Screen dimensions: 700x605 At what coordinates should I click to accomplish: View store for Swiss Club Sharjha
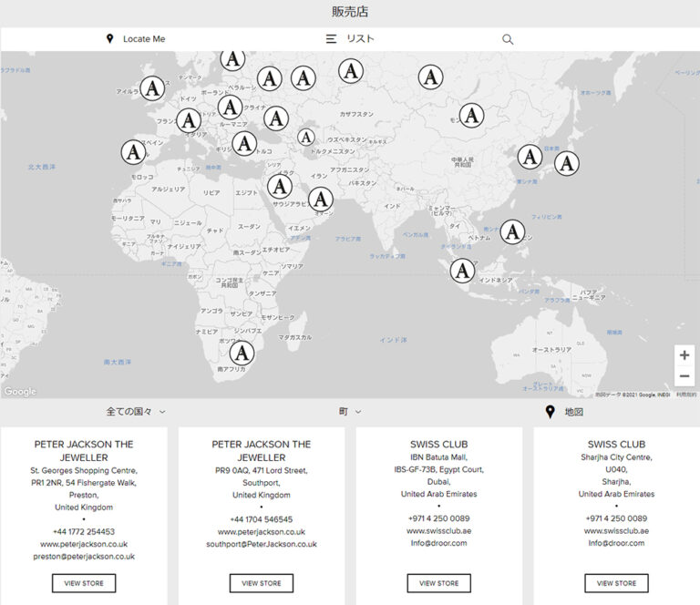(x=616, y=583)
